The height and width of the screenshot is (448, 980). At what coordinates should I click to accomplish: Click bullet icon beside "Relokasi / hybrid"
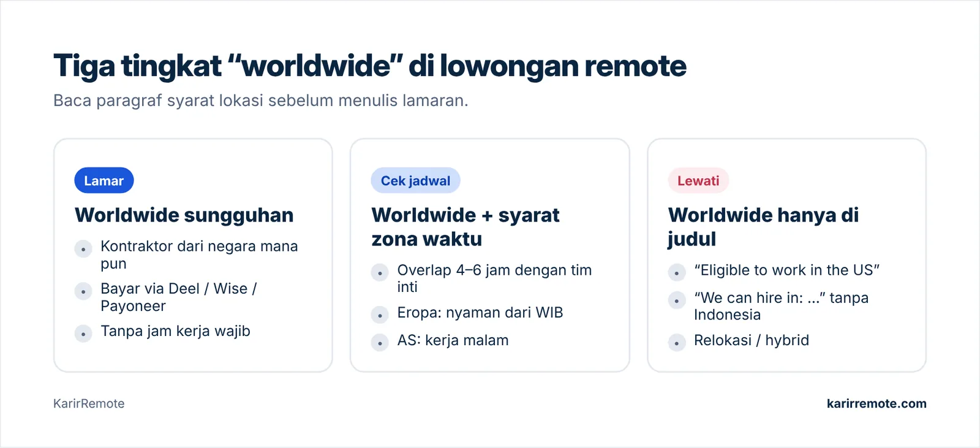click(677, 343)
